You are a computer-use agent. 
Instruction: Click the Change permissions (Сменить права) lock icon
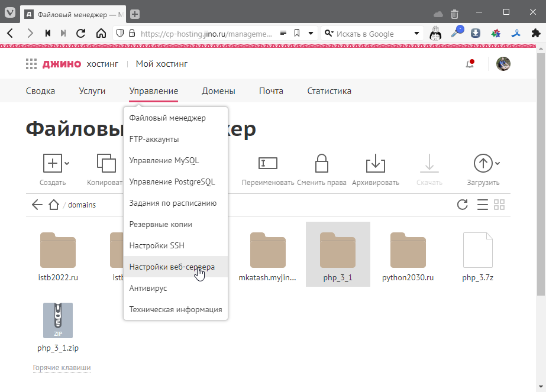point(321,163)
